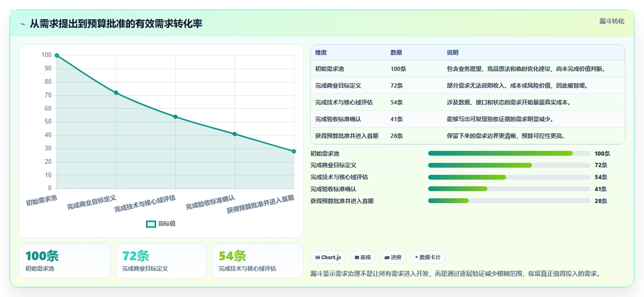Screen dimensions: 644x297
Task: Click the 维度 column header
Action: 321,52
